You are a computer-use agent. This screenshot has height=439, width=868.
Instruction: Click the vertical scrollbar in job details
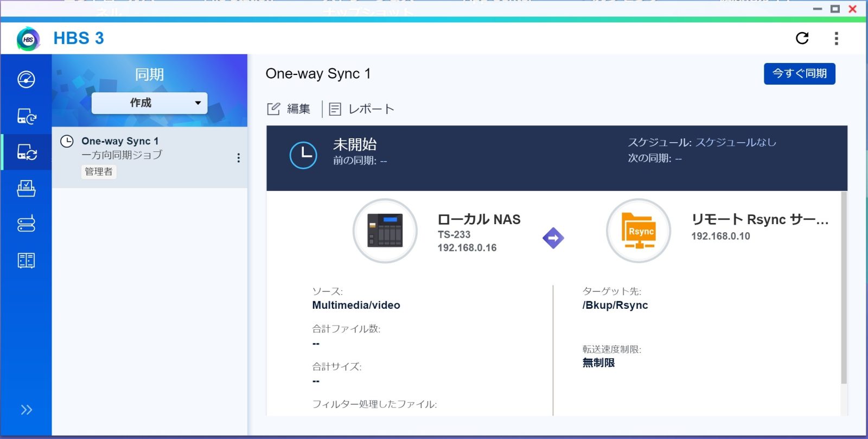(x=844, y=288)
